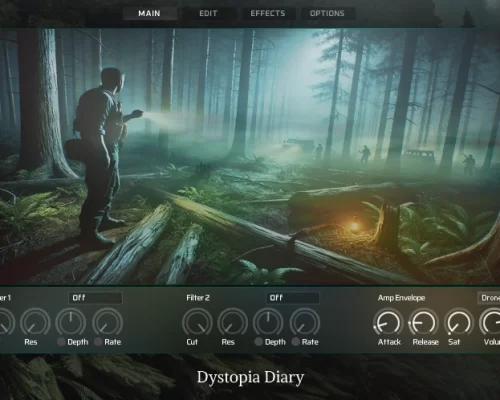Open the Drone dropdown in Amp Envelope

(489, 298)
